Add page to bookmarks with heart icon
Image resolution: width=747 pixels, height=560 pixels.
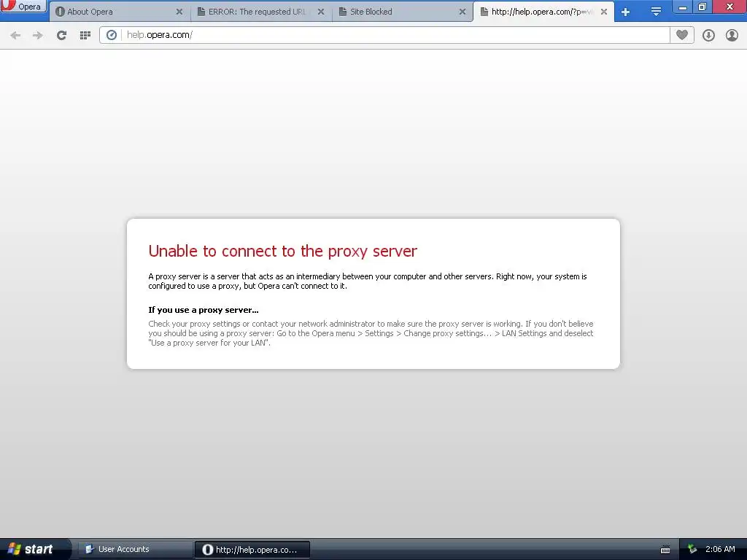coord(682,35)
